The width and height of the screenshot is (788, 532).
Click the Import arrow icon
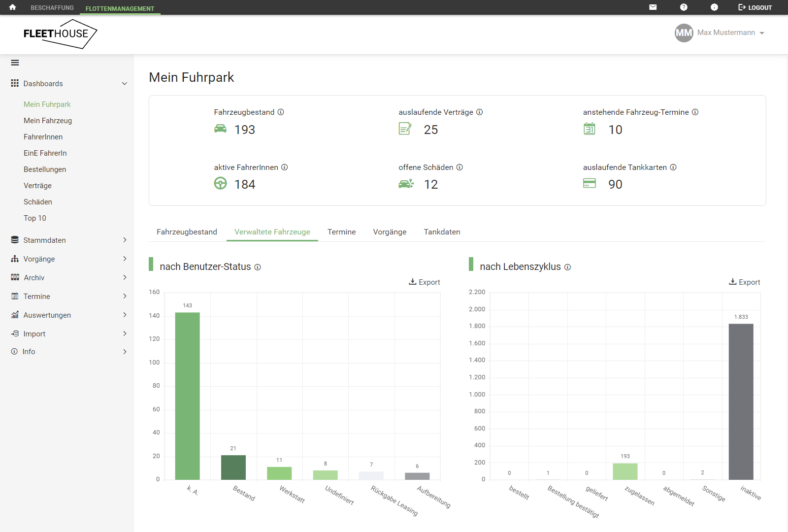click(15, 333)
